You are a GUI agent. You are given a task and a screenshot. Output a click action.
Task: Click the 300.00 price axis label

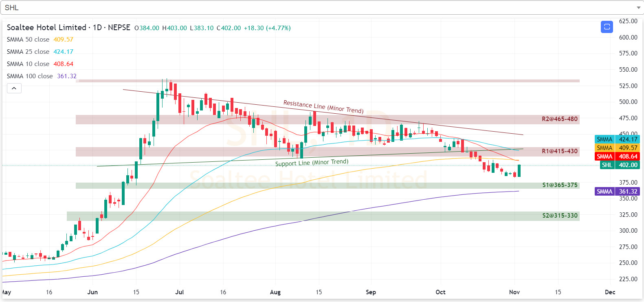628,231
